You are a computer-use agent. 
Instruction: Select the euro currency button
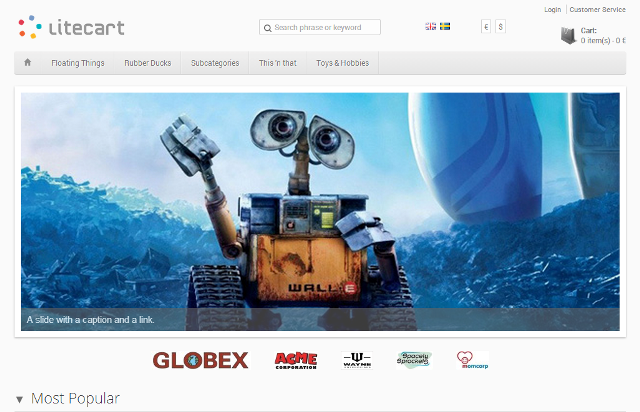coord(486,27)
